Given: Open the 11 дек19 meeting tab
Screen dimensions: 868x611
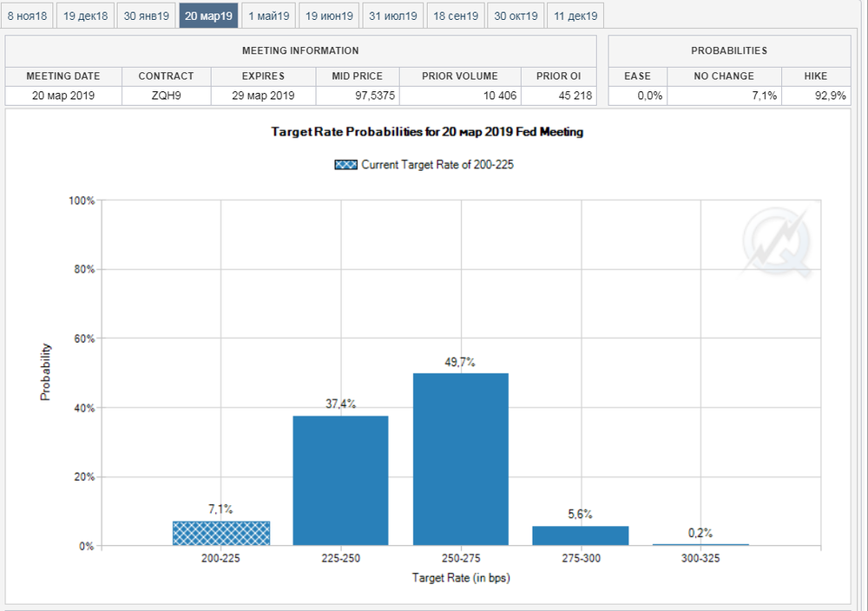Looking at the screenshot, I should (x=575, y=16).
